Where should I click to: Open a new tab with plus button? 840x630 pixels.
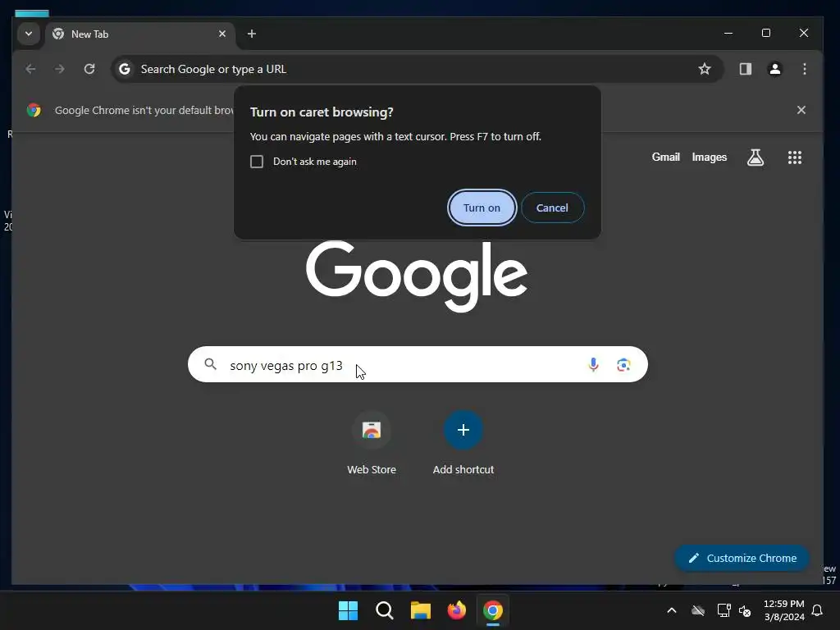point(251,34)
